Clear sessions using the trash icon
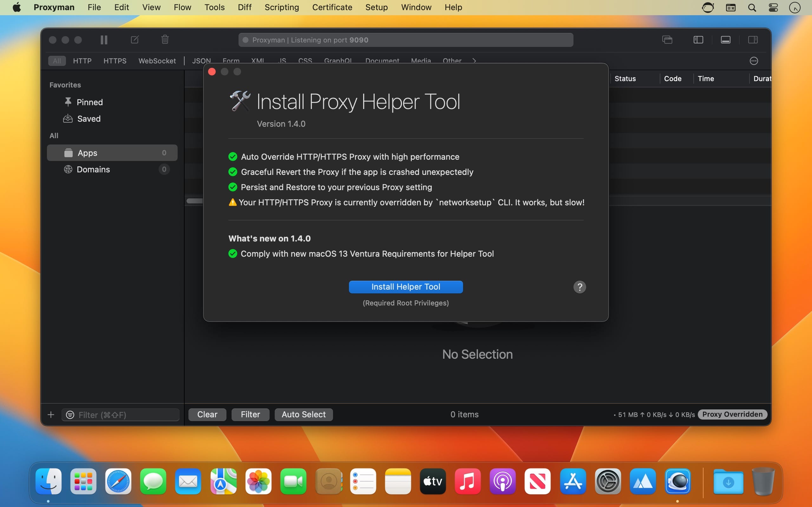The image size is (812, 507). tap(164, 39)
